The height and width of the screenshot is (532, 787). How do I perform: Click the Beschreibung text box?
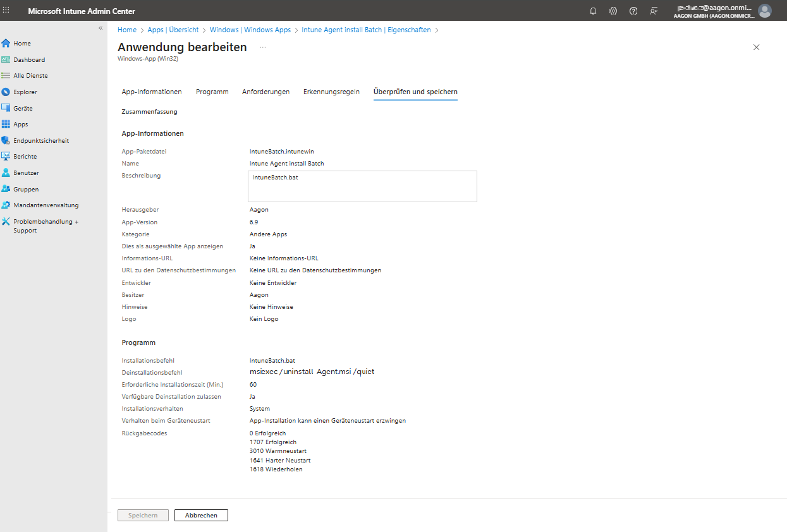[363, 186]
